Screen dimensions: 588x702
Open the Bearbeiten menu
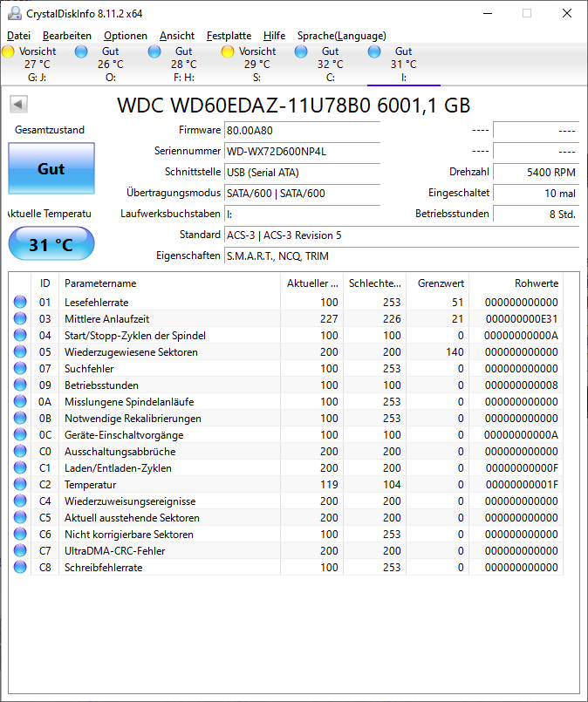66,36
